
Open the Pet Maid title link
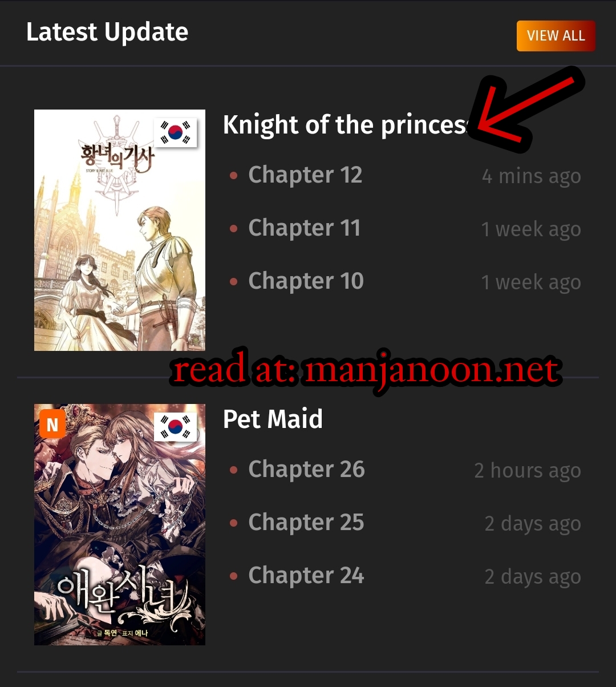tap(273, 419)
